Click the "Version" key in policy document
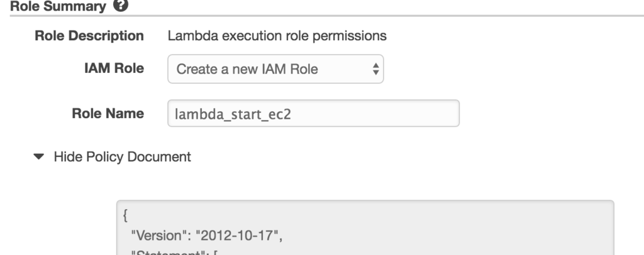The image size is (644, 255). [x=153, y=237]
